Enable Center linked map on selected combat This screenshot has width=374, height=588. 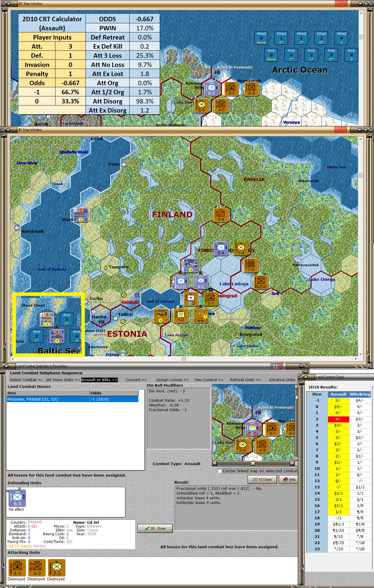(x=219, y=471)
